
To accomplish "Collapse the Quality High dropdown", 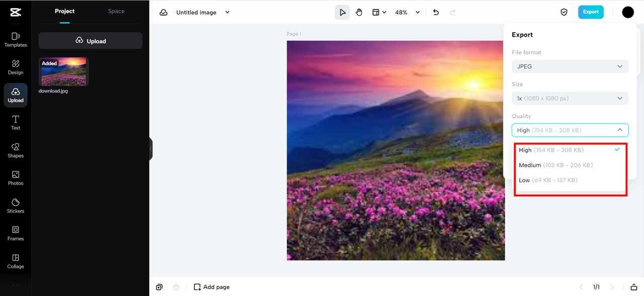I will pyautogui.click(x=570, y=130).
